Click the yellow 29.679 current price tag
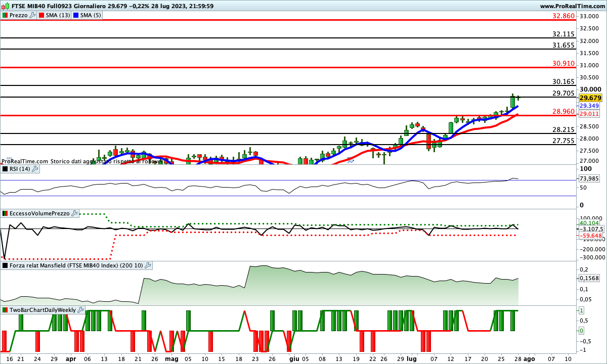 (x=590, y=98)
